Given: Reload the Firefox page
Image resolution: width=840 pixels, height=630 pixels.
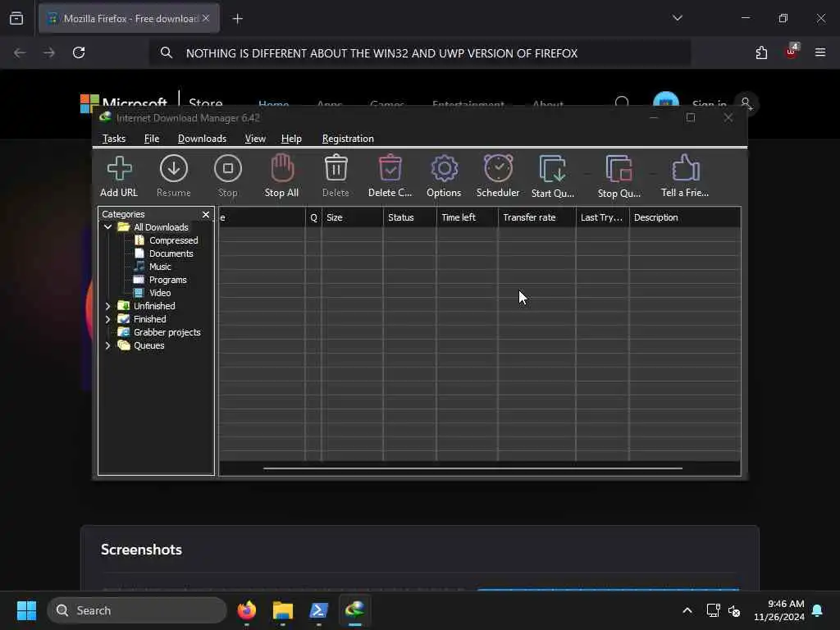Looking at the screenshot, I should 79,52.
